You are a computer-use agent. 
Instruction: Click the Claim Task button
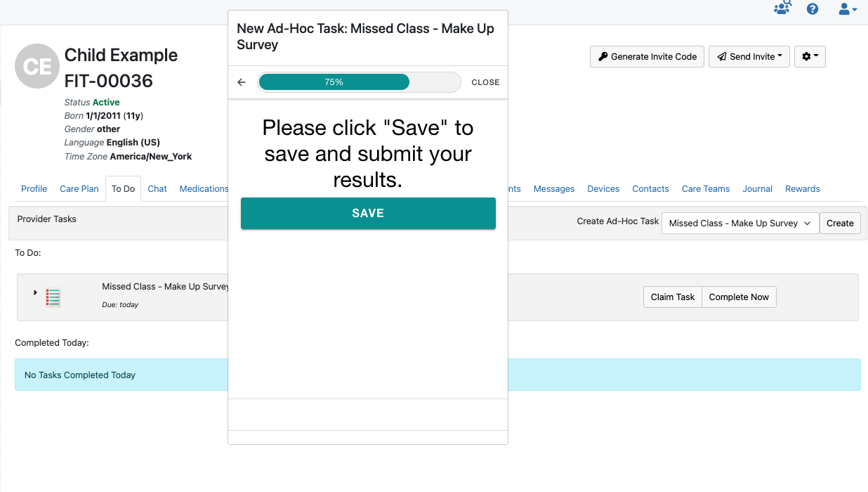(x=673, y=297)
